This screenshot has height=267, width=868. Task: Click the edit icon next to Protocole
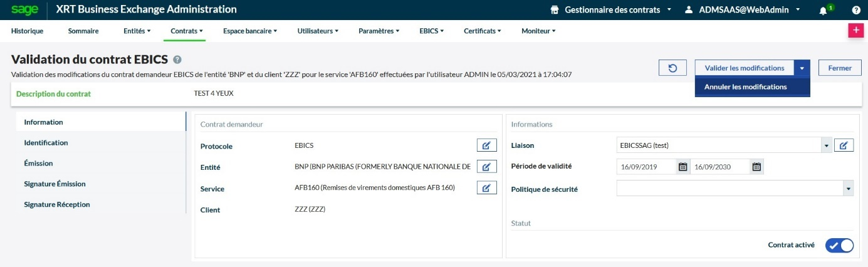486,145
